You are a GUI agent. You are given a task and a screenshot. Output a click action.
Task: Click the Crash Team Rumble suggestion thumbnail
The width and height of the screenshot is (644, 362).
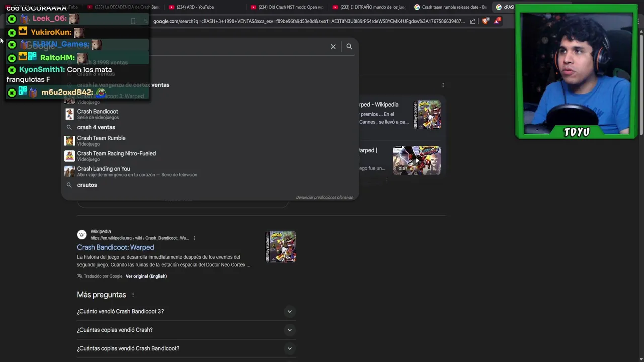[69, 141]
